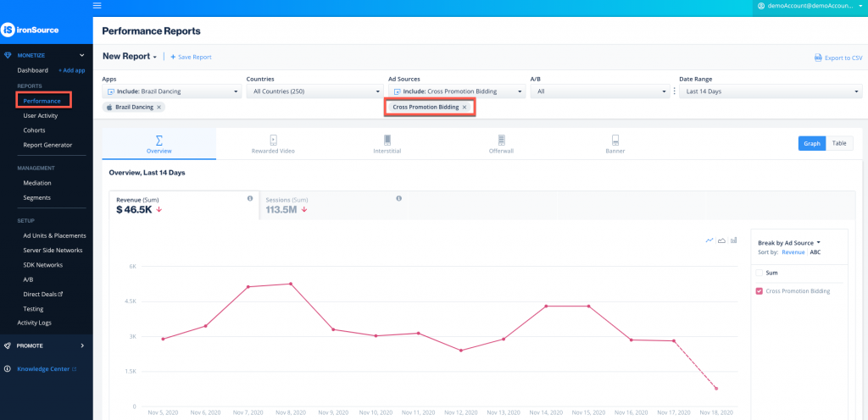Open the account dropdown arrow
Screen dimensions: 868x420
pyautogui.click(x=861, y=6)
